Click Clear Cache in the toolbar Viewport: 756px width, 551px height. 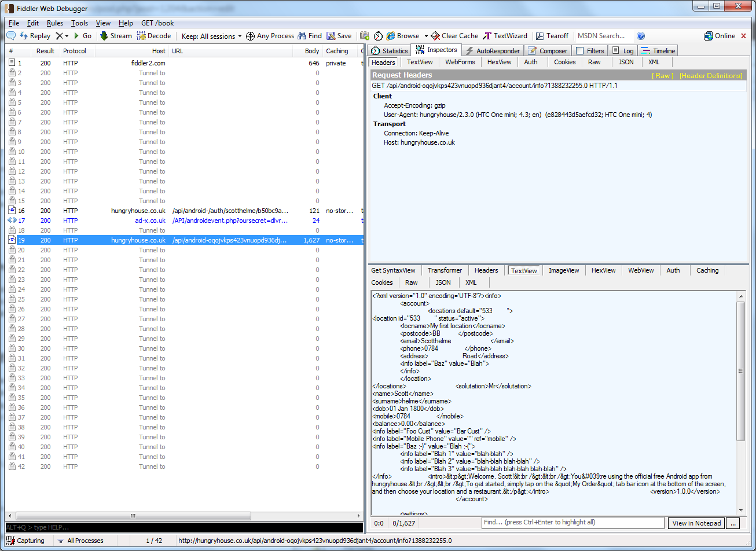click(x=455, y=36)
